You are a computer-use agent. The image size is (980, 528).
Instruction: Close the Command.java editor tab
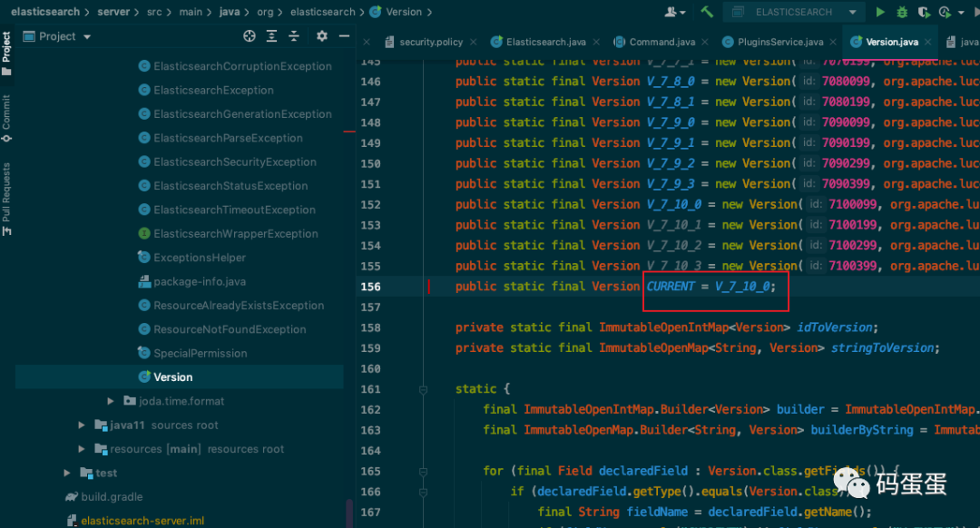coord(705,42)
